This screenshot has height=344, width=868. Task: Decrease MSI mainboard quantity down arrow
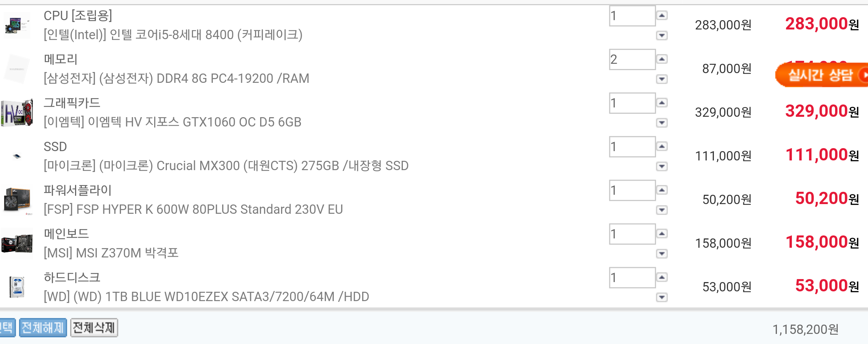tap(662, 254)
